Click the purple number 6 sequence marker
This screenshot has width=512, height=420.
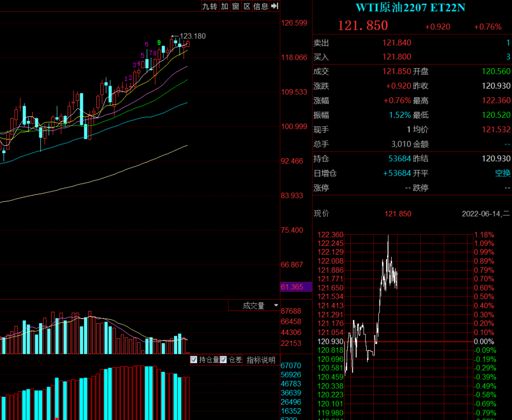146,44
